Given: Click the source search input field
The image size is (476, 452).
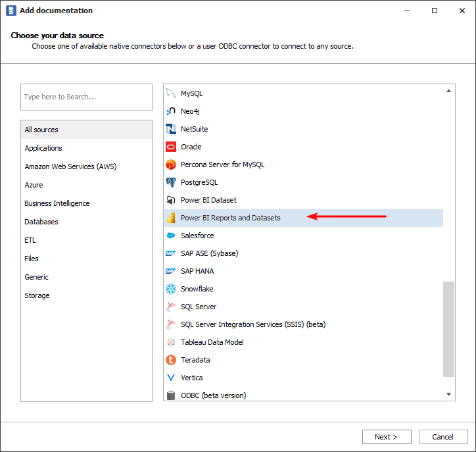Looking at the screenshot, I should [86, 97].
